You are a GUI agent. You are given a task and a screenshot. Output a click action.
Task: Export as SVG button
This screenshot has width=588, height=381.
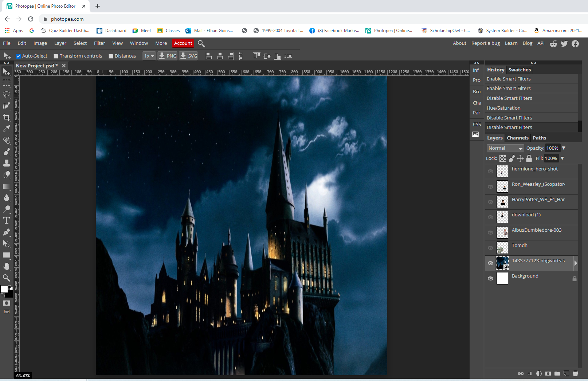click(x=188, y=56)
